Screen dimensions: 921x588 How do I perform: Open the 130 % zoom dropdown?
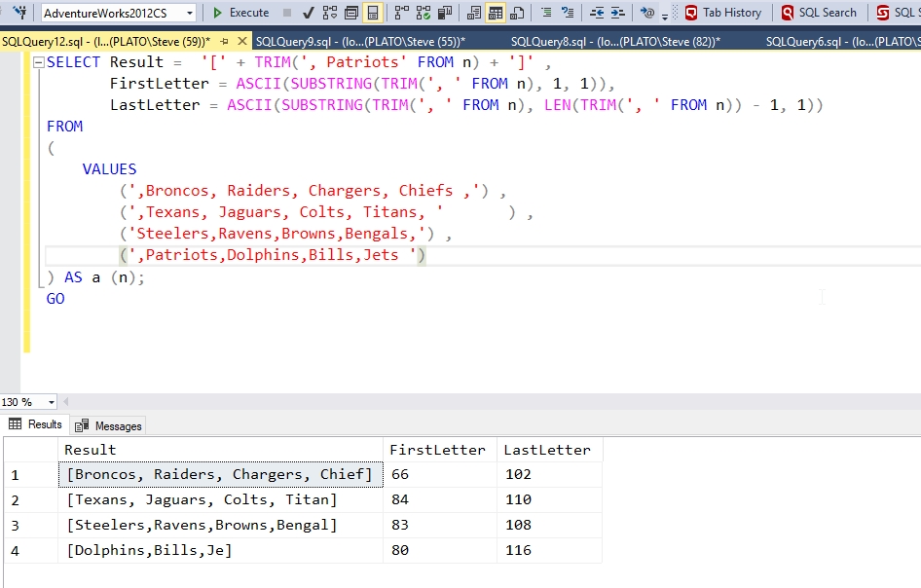52,402
